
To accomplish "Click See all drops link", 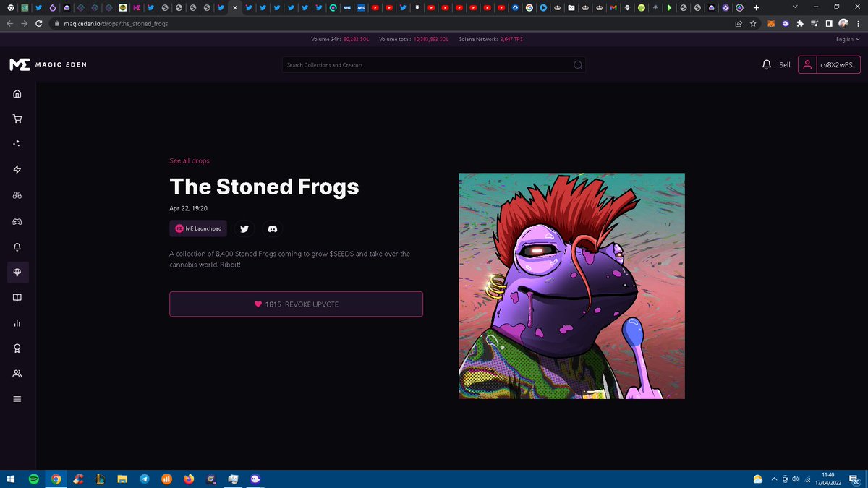I will [190, 160].
